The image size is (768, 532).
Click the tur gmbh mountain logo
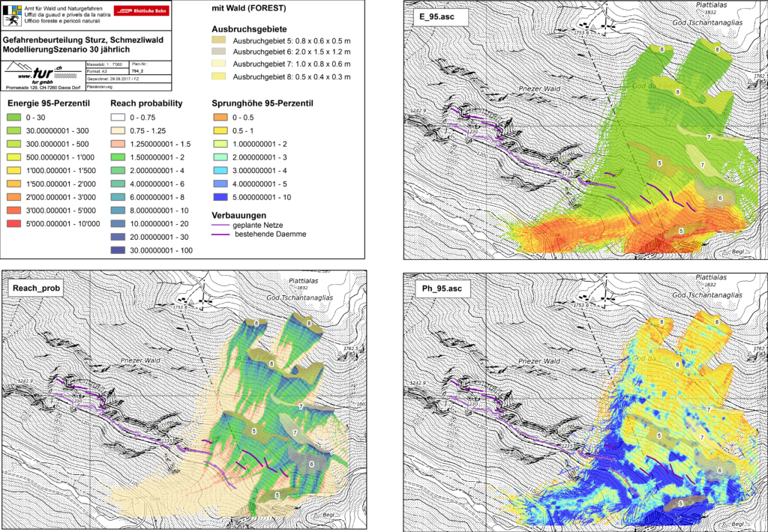(41, 74)
